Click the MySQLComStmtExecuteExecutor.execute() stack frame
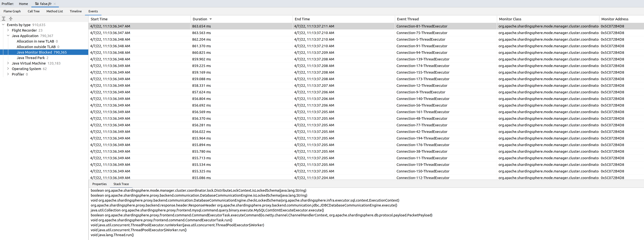 (x=207, y=210)
